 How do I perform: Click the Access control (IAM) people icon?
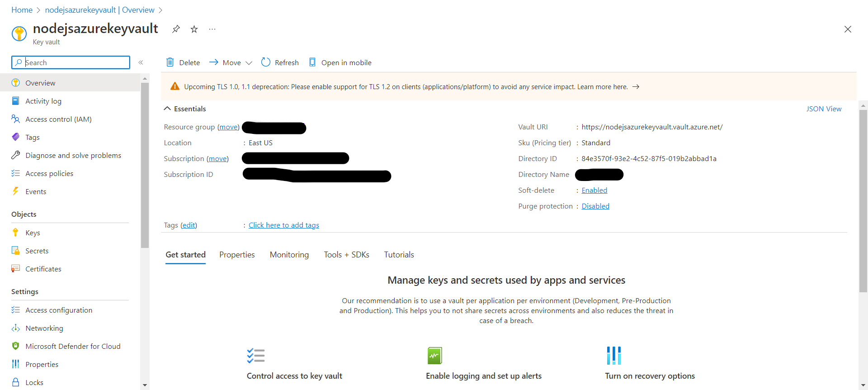pos(16,119)
